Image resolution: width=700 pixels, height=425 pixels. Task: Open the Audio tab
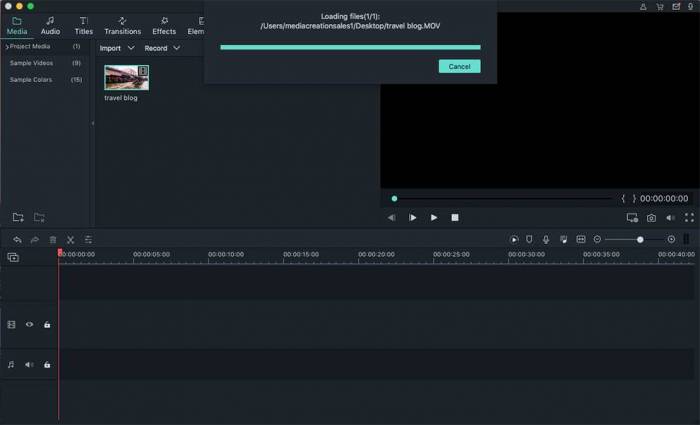(x=50, y=26)
